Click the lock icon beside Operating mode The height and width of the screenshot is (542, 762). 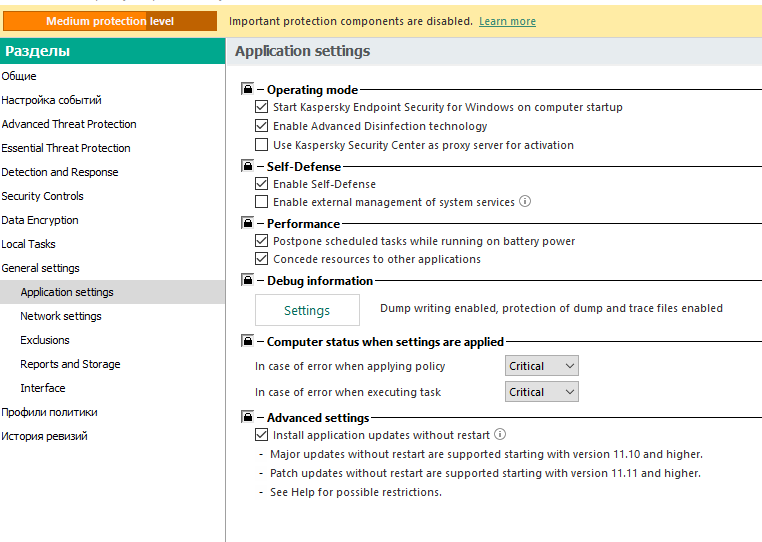click(x=247, y=90)
